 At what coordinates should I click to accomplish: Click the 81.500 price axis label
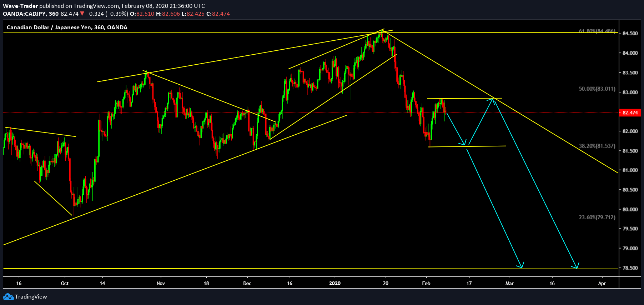coord(630,151)
